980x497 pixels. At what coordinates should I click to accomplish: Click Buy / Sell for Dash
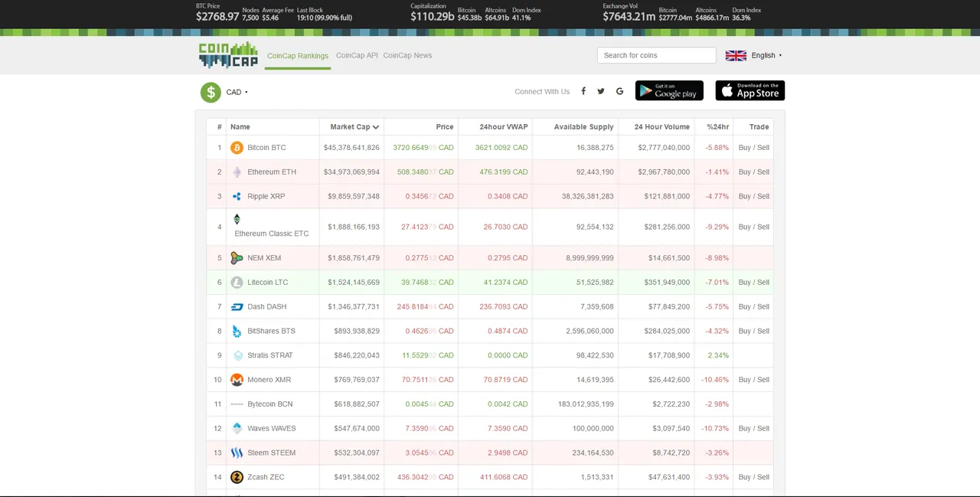[x=754, y=307]
